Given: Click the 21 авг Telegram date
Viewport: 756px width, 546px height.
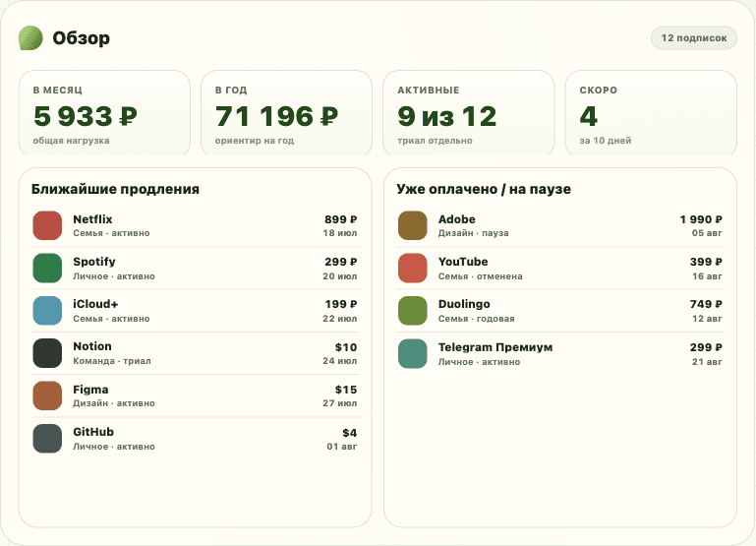Looking at the screenshot, I should [x=707, y=362].
